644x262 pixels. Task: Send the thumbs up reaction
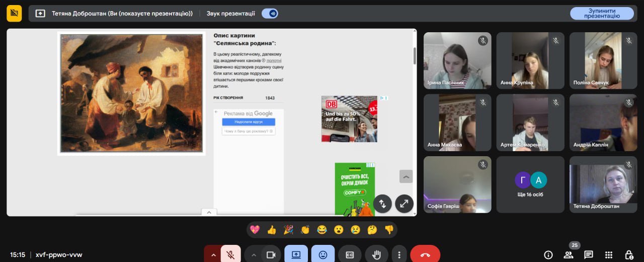click(x=272, y=230)
